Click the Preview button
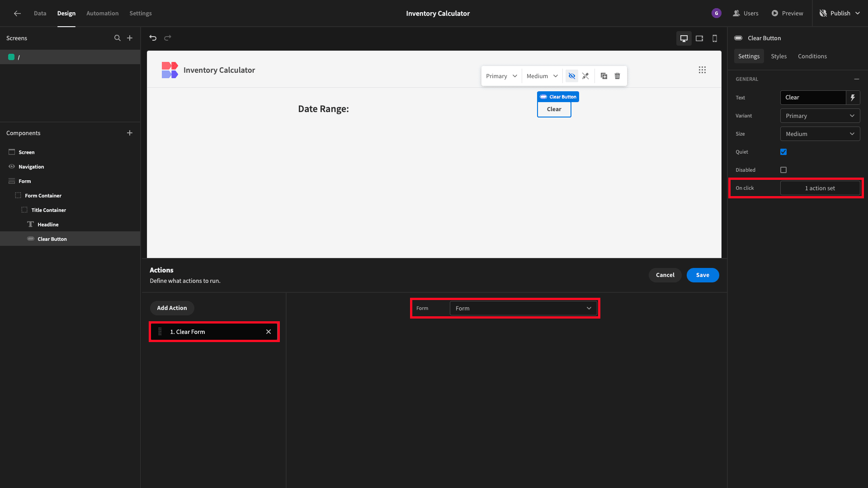 tap(787, 13)
